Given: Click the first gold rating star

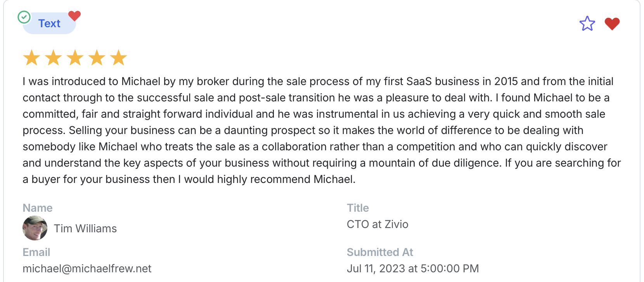Looking at the screenshot, I should 31,58.
